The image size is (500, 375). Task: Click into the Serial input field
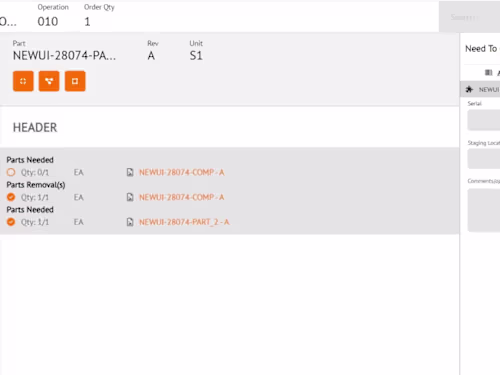point(484,120)
